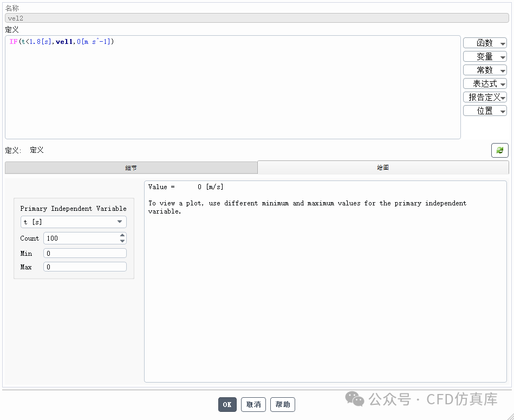Switch to the 绘图 tab
The height and width of the screenshot is (420, 514).
(x=383, y=167)
